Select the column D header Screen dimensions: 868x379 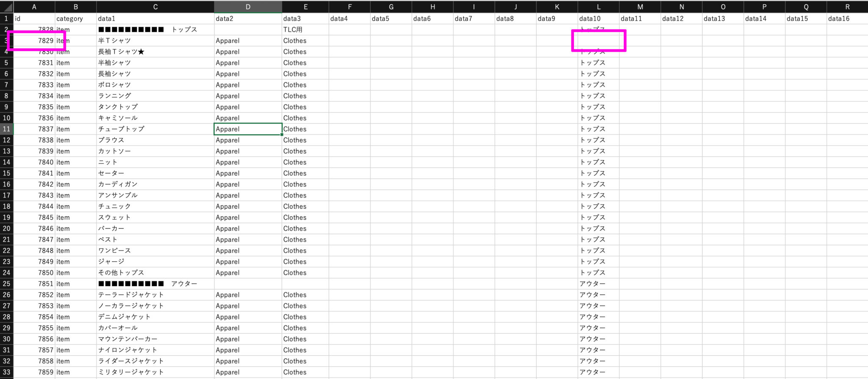(x=248, y=7)
